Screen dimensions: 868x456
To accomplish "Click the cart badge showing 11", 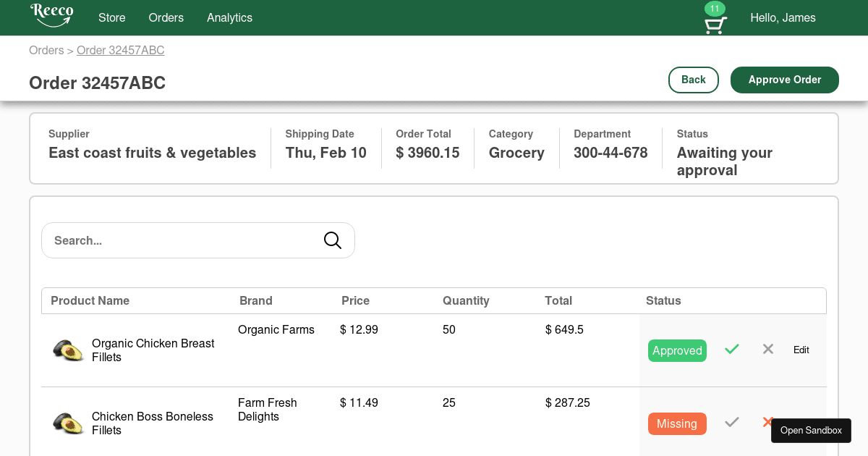I will [x=715, y=9].
